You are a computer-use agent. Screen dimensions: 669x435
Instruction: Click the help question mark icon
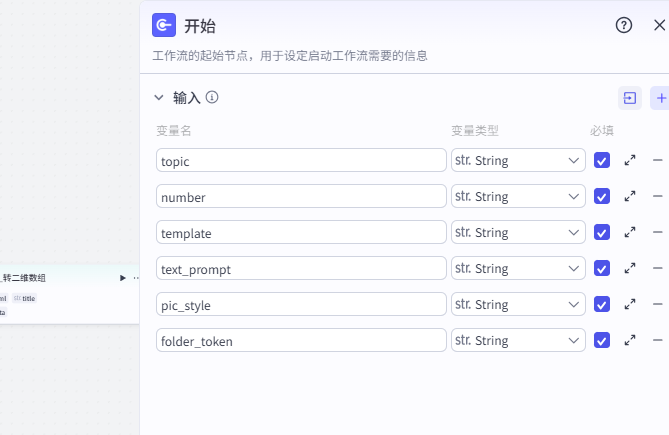pyautogui.click(x=624, y=26)
